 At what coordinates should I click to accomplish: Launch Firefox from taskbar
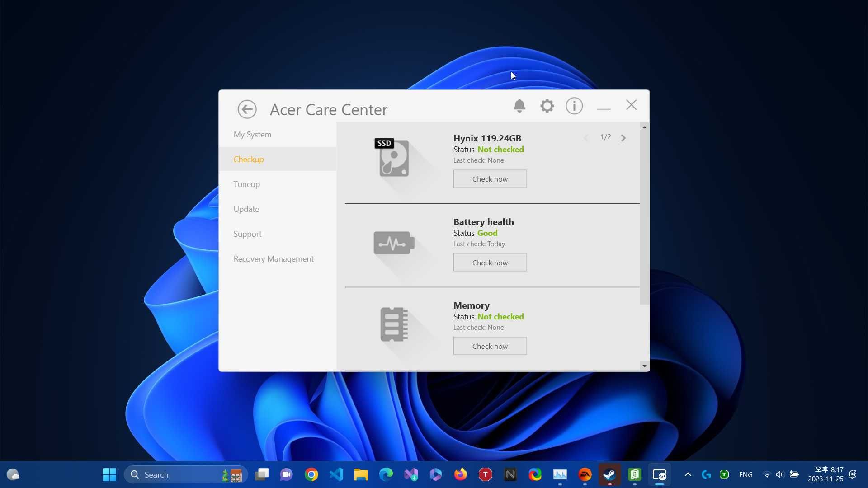[461, 474]
